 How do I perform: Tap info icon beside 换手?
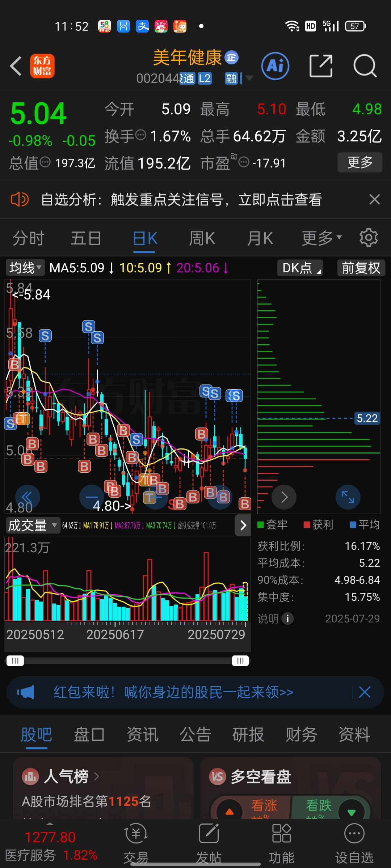pos(141,135)
